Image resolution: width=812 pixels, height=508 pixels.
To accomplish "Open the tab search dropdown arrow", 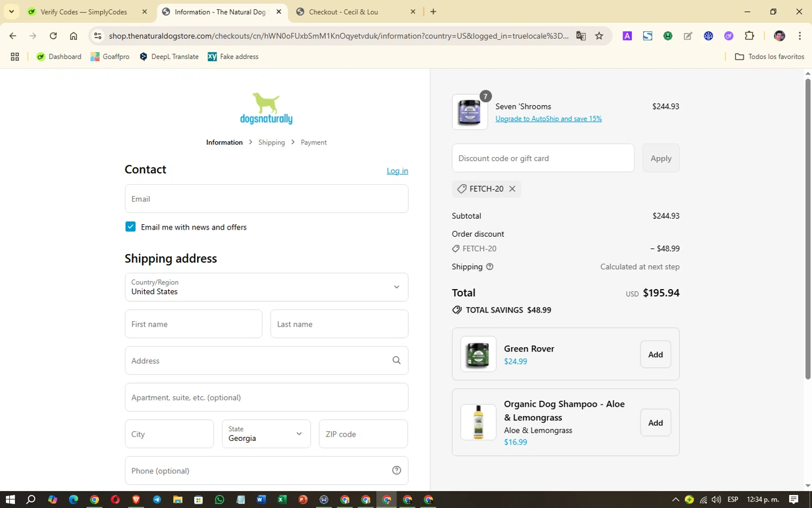I will pyautogui.click(x=11, y=11).
